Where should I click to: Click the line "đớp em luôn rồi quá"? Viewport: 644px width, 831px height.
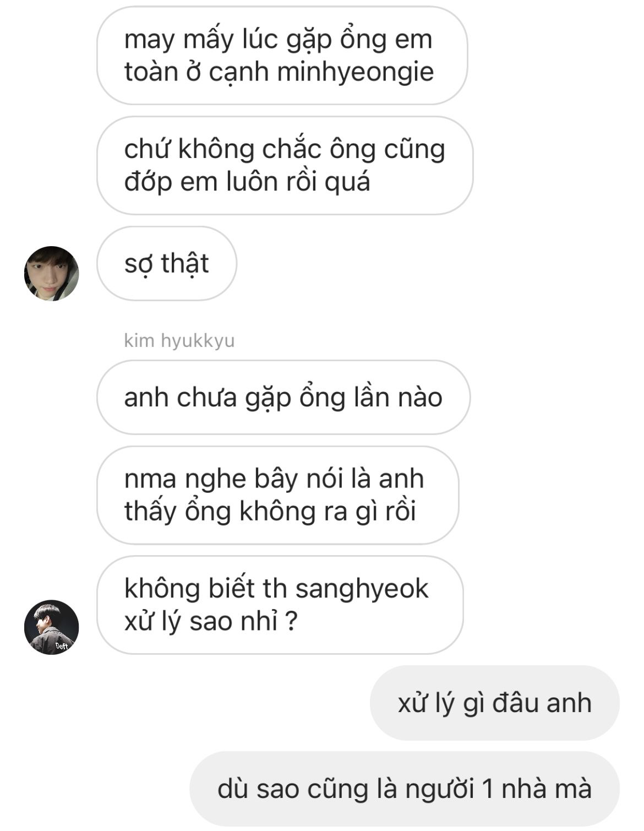pos(247,182)
